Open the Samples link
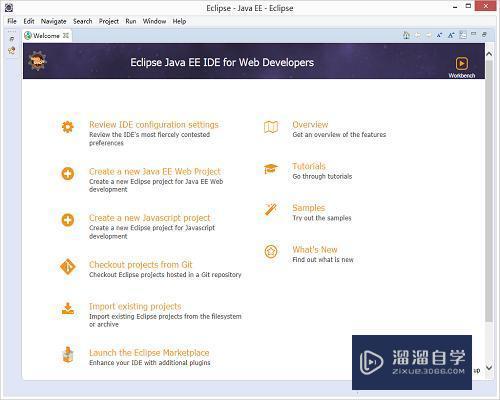The width and height of the screenshot is (500, 400). pos(309,208)
